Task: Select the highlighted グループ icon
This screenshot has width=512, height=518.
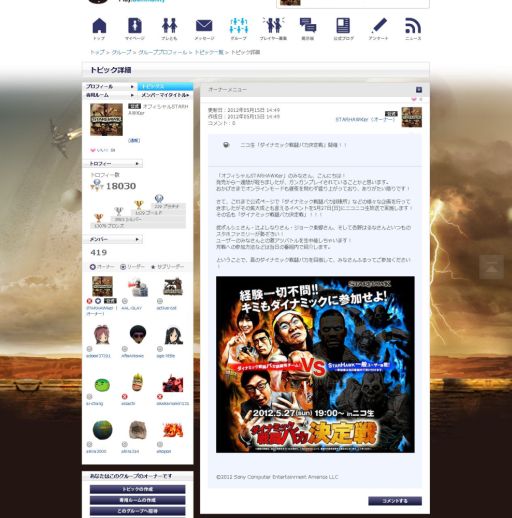Action: (239, 26)
